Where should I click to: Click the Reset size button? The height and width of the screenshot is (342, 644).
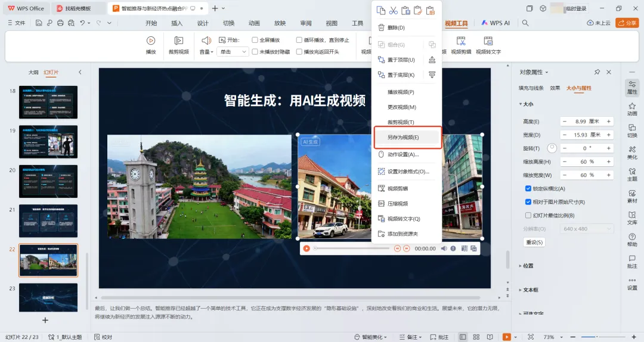point(534,242)
